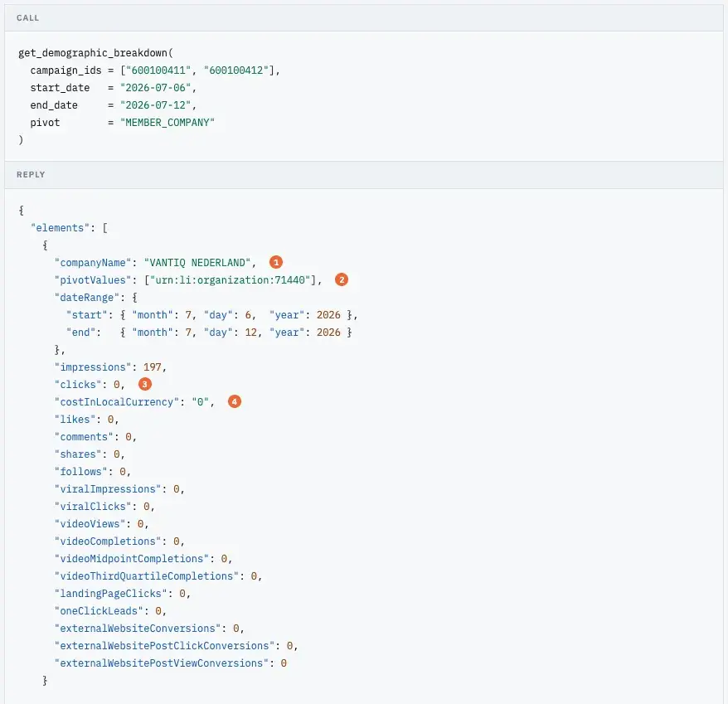Click "urn:li:organization:71440" value

230,280
